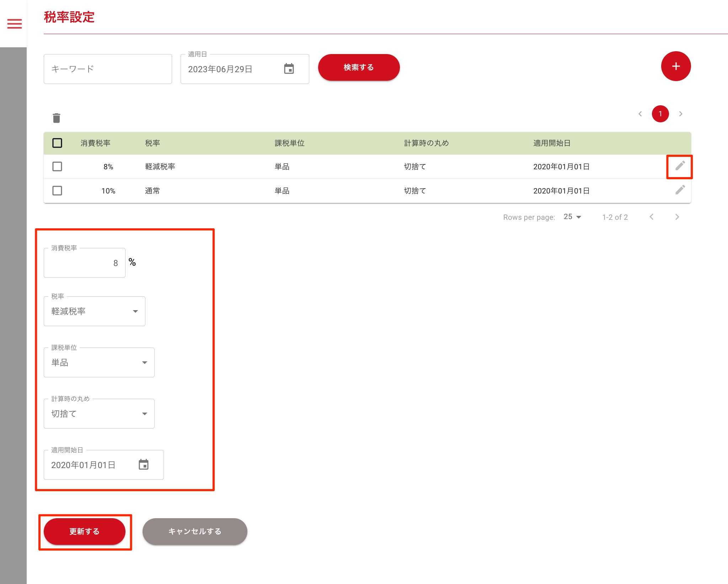Click the trash delete icon

tap(57, 118)
